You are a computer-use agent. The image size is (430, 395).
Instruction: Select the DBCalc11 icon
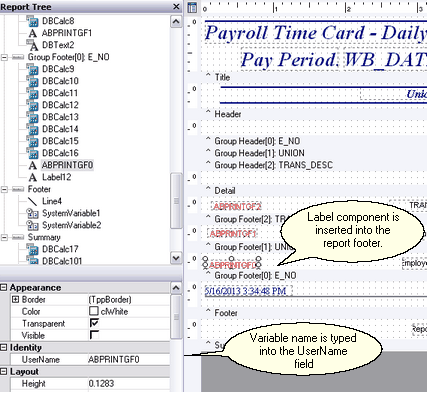pos(33,93)
